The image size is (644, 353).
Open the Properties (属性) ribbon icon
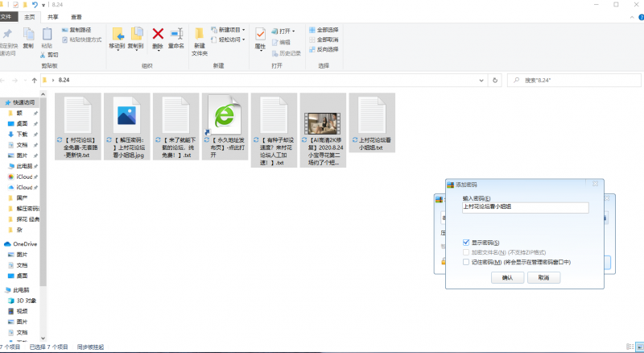point(260,35)
